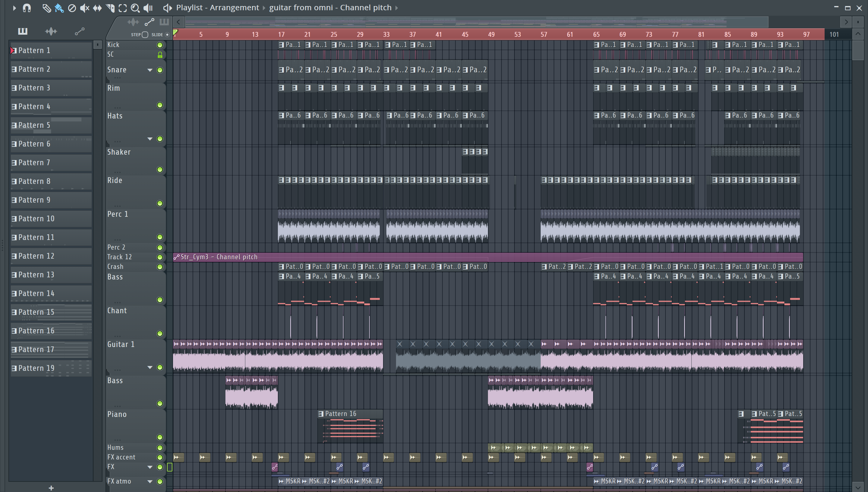Show automation clips in the picker panel
Image resolution: width=868 pixels, height=492 pixels.
click(x=79, y=31)
